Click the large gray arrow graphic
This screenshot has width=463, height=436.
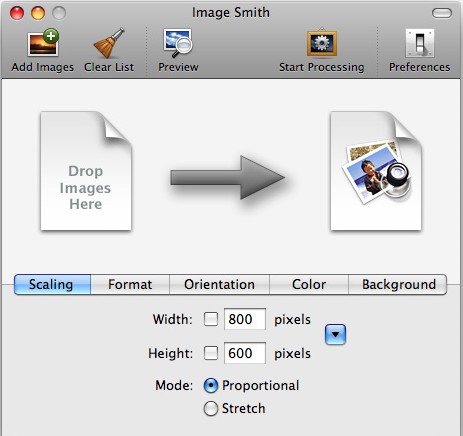pyautogui.click(x=228, y=178)
